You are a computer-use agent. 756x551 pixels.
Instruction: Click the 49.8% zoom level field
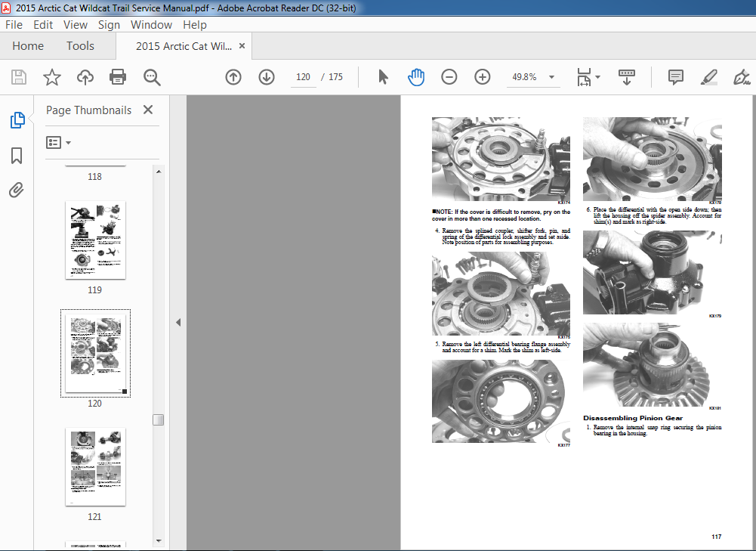click(525, 77)
